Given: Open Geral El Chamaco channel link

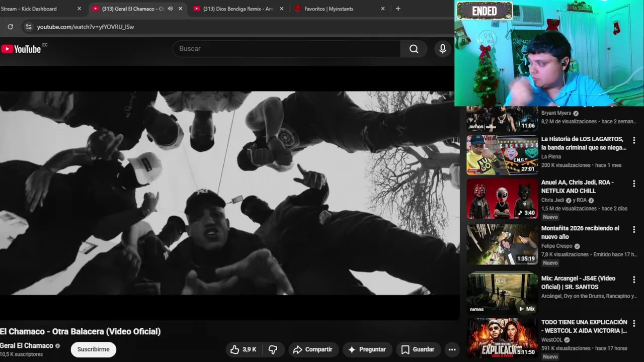Looking at the screenshot, I should [x=27, y=346].
